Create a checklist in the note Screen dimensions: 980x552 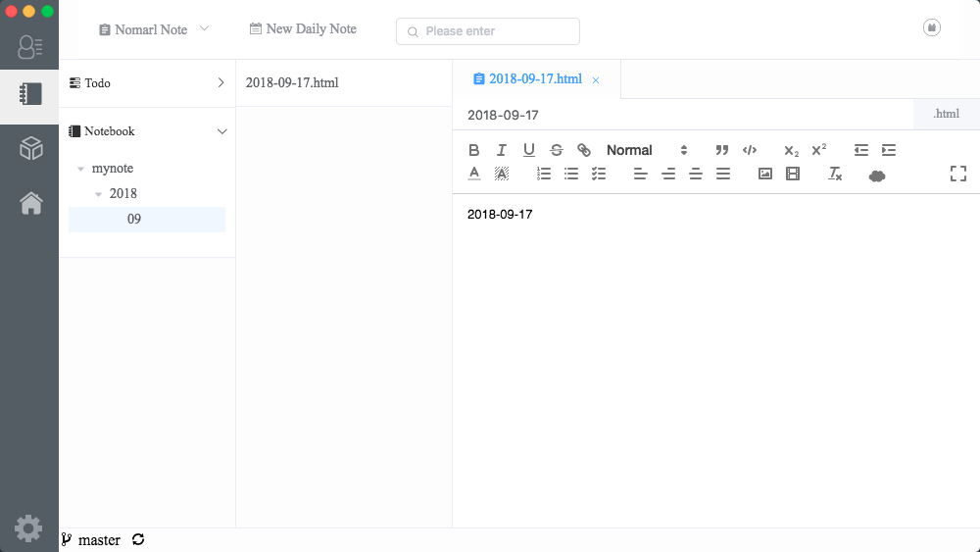[599, 174]
